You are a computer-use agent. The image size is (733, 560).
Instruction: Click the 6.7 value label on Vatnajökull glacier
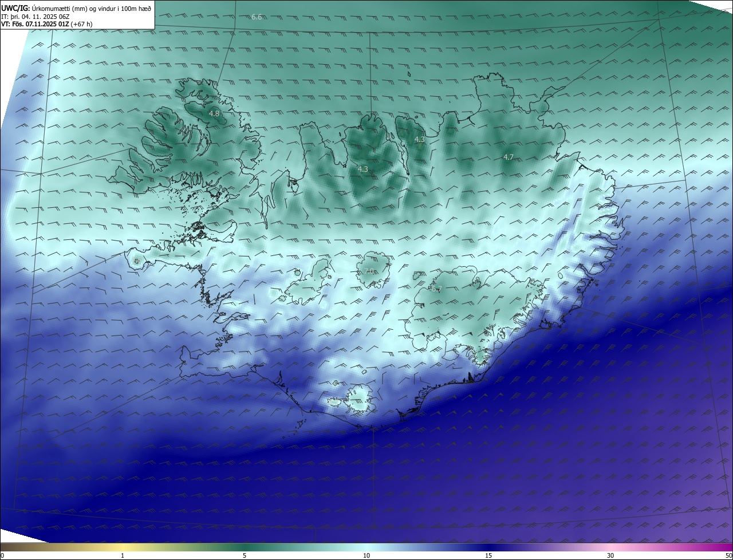436,289
